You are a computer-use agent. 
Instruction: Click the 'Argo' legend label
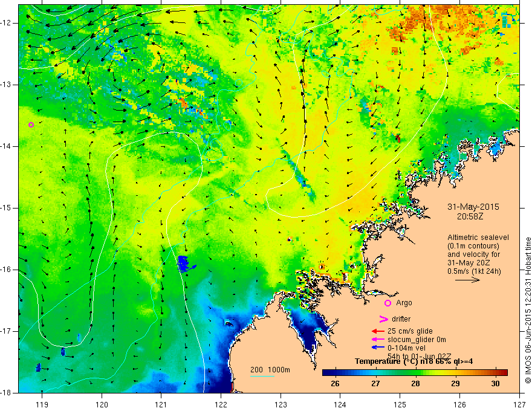pyautogui.click(x=404, y=303)
